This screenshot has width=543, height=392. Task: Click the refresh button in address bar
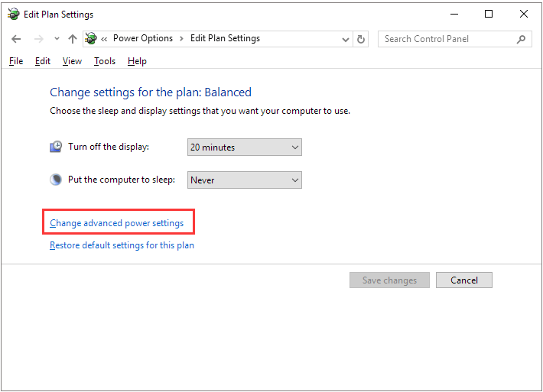(362, 39)
